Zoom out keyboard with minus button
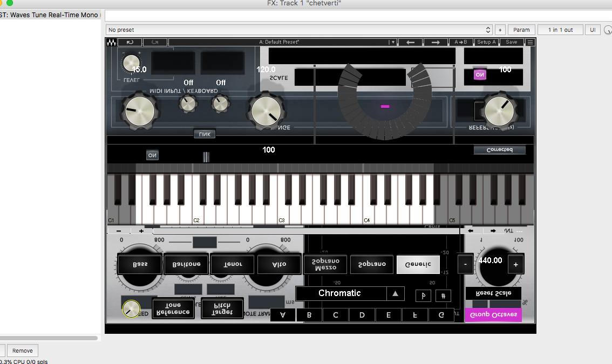 (x=119, y=231)
